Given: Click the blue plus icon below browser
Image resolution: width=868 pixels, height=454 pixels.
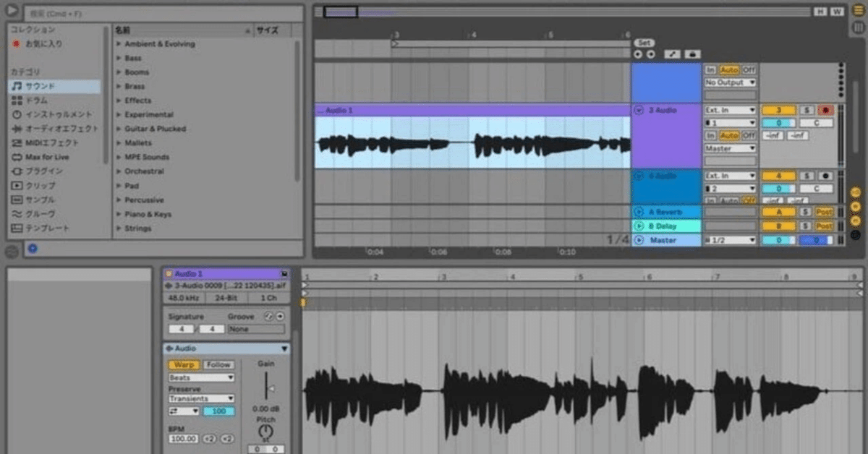Looking at the screenshot, I should click(x=33, y=249).
